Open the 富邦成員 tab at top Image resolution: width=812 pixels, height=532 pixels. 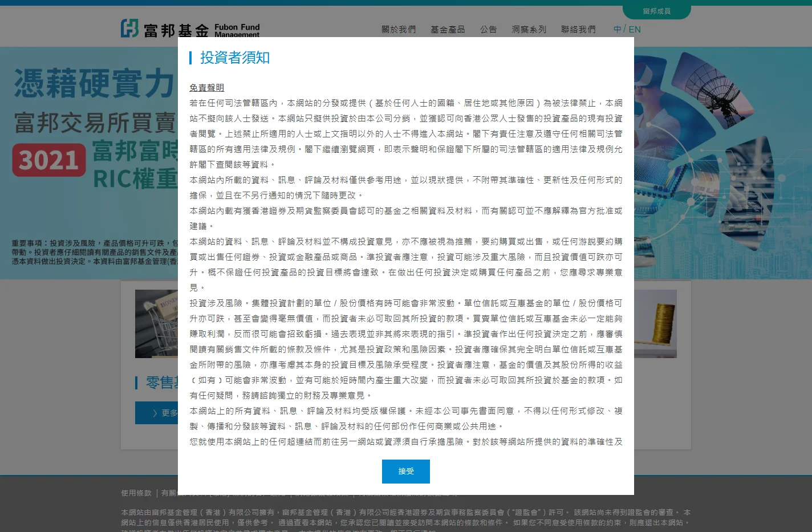tap(657, 11)
